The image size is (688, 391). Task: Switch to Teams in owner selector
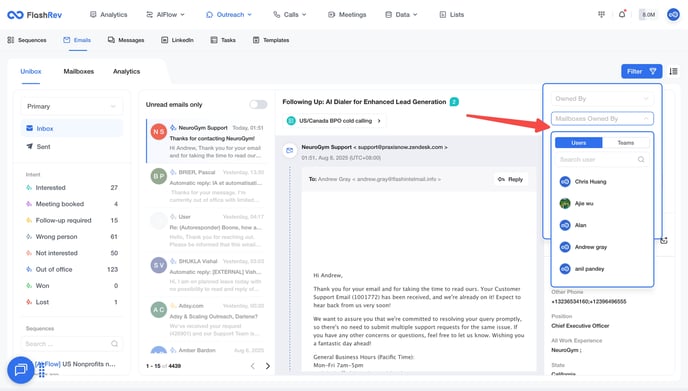pos(626,143)
